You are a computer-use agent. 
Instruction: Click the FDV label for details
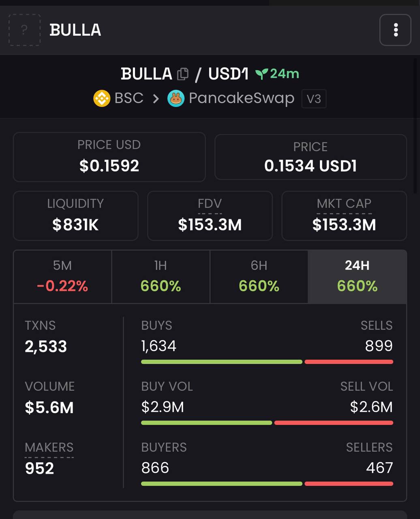pyautogui.click(x=210, y=204)
